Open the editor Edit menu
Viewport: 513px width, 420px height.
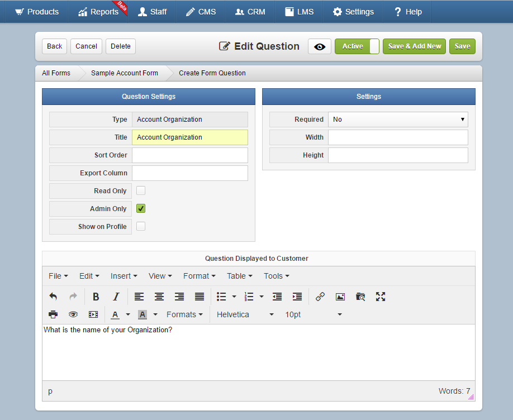click(89, 276)
